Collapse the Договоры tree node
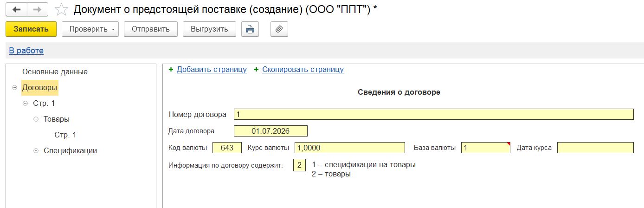This screenshot has width=644, height=208. point(14,87)
